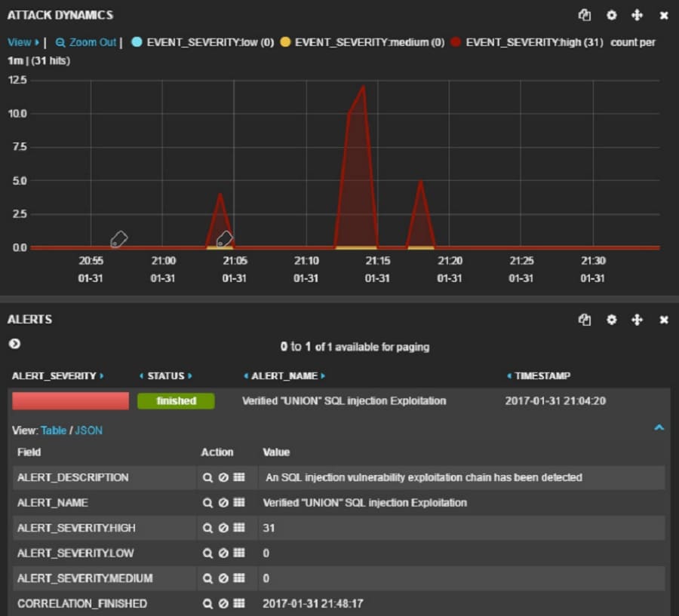Sort by the STATUS column header
The width and height of the screenshot is (679, 616).
[x=166, y=375]
